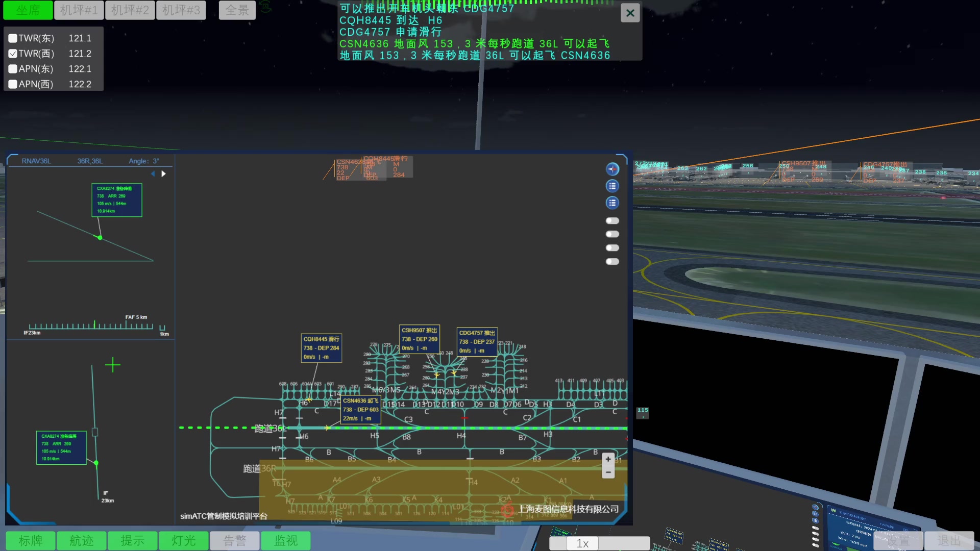Open the upper list icon on the radar panel
The width and height of the screenshot is (980, 551).
tap(612, 186)
